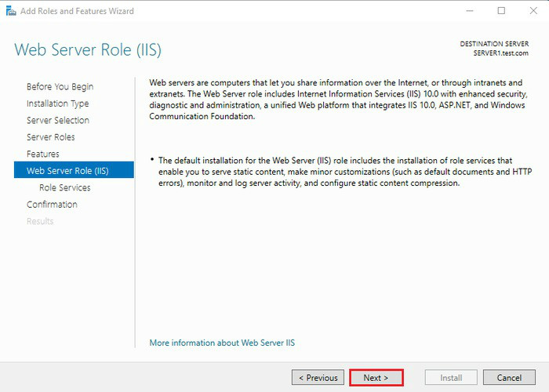This screenshot has height=392, width=549.
Task: Select Web Server Role (IIS) step
Action: (x=67, y=171)
